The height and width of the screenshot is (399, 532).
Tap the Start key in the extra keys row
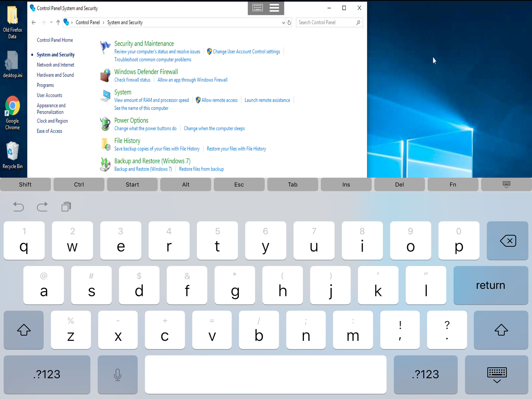click(132, 184)
